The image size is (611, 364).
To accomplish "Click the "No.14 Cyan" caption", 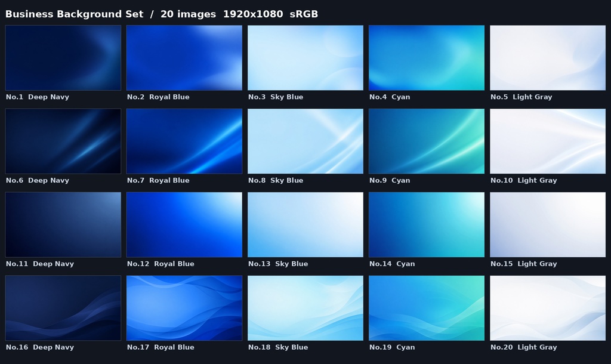I will coord(392,264).
